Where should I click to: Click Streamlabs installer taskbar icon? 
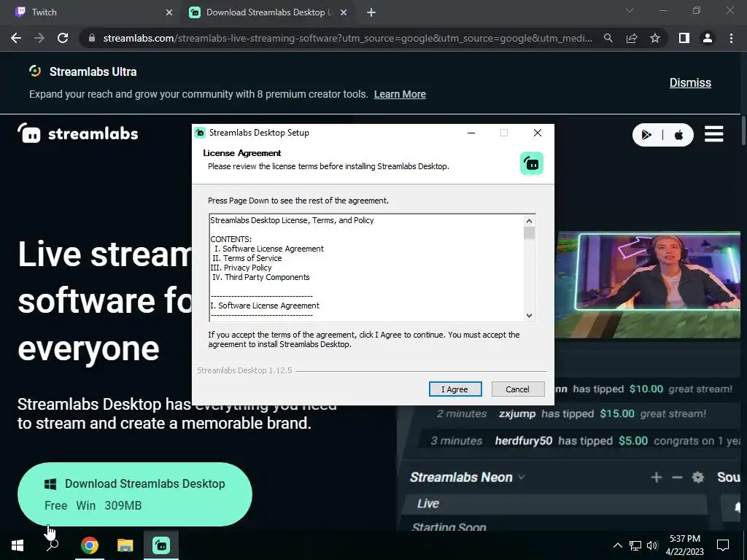pos(161,545)
